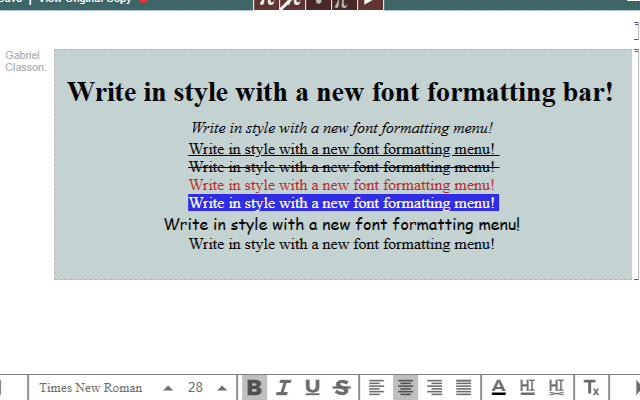This screenshot has width=640, height=400.
Task: Justify the text alignment
Action: (x=463, y=388)
